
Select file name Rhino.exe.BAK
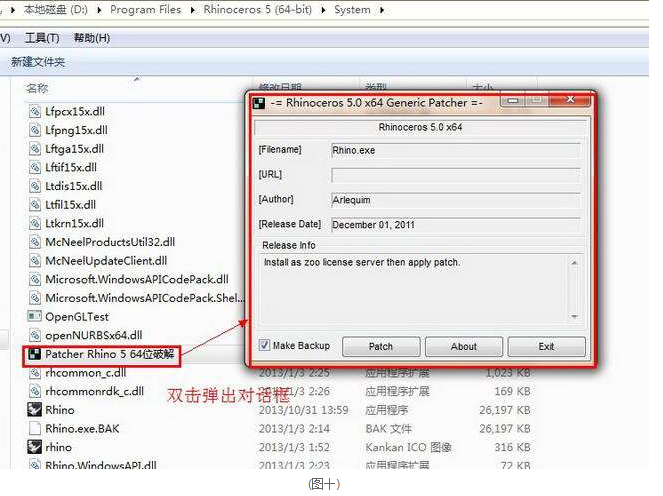click(x=82, y=428)
